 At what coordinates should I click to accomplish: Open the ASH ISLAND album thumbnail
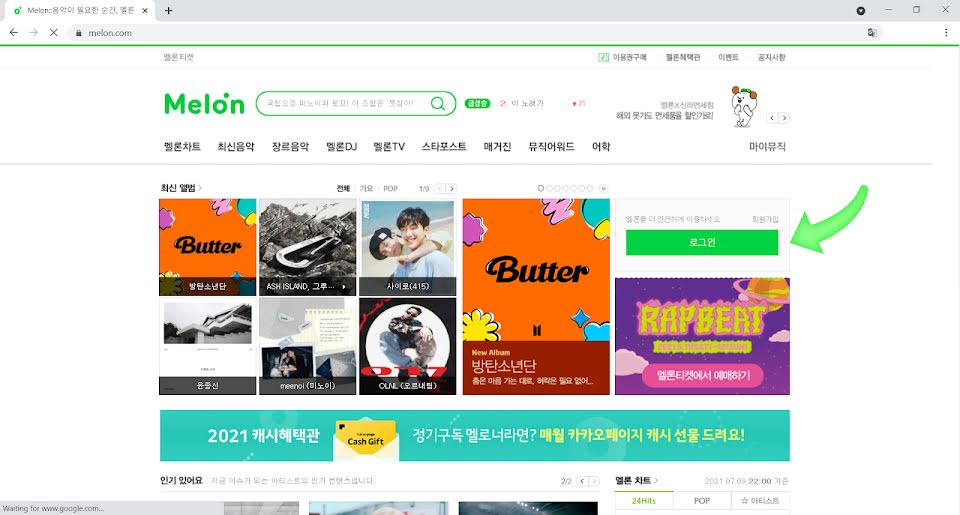click(x=307, y=247)
